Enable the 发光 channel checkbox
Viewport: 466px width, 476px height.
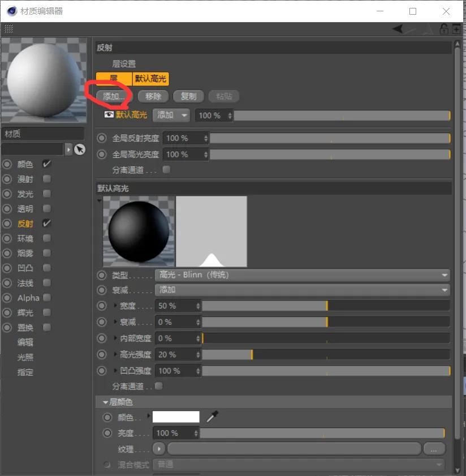(47, 194)
